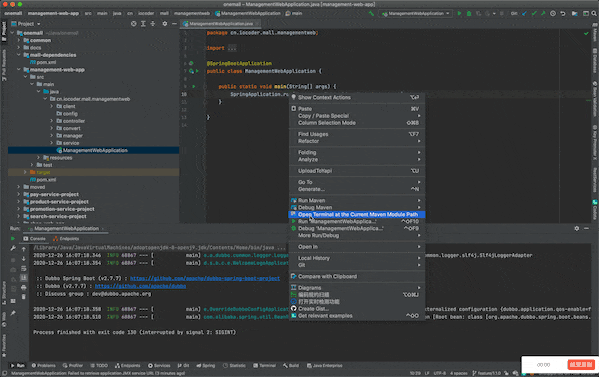Image resolution: width=599 pixels, height=377 pixels.
Task: Click up arrow in console toolbar
Action: click(x=24, y=249)
